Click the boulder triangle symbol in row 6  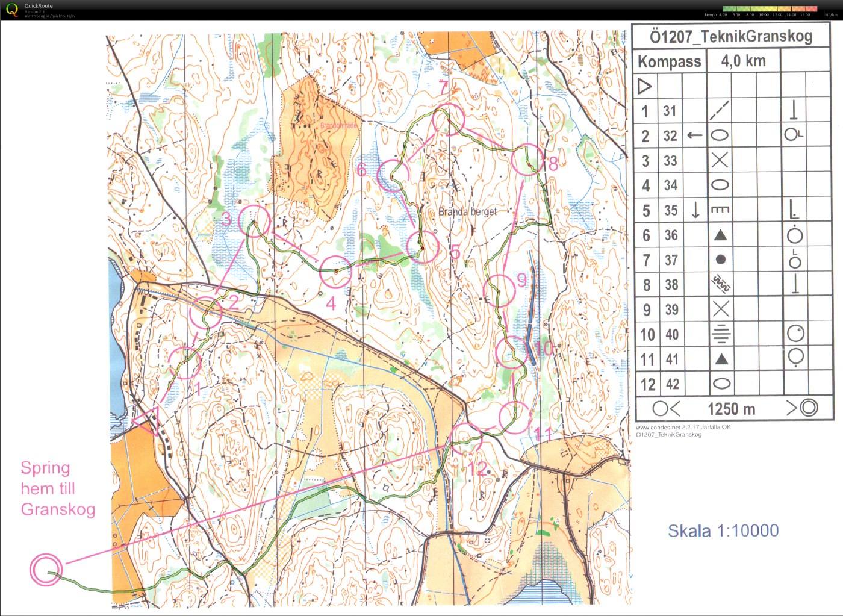pyautogui.click(x=720, y=235)
